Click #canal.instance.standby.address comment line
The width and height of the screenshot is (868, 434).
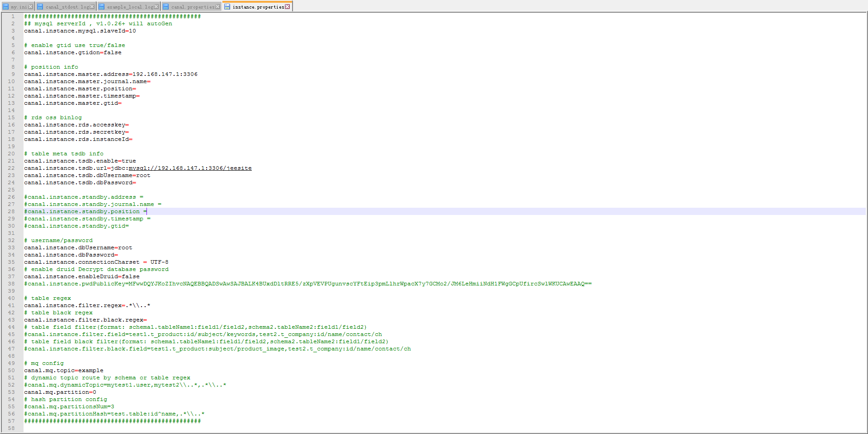(x=84, y=197)
